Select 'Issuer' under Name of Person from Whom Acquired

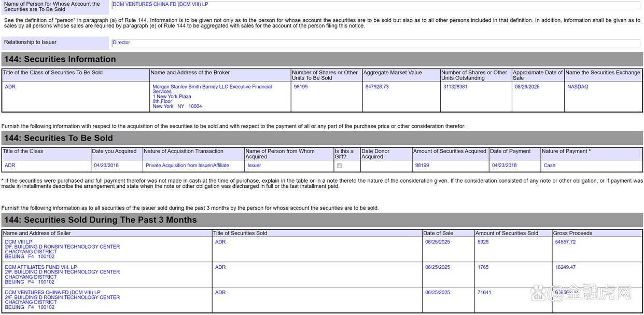tap(254, 166)
